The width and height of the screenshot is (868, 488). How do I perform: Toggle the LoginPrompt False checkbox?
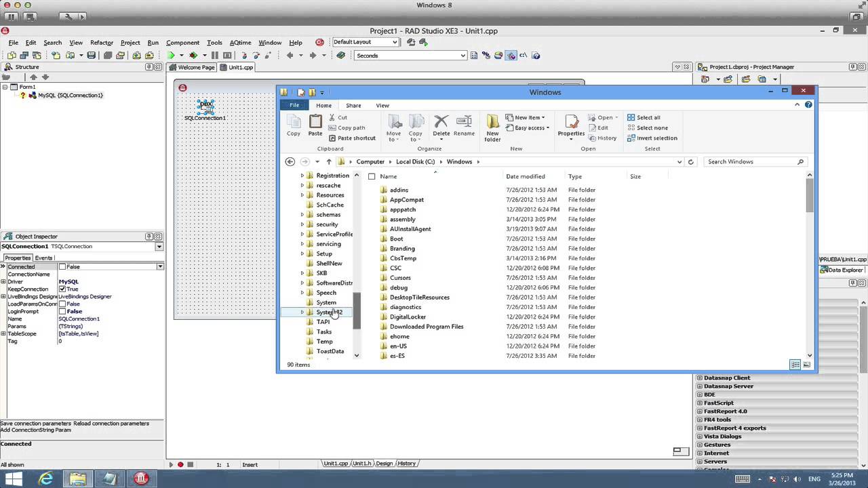coord(62,311)
